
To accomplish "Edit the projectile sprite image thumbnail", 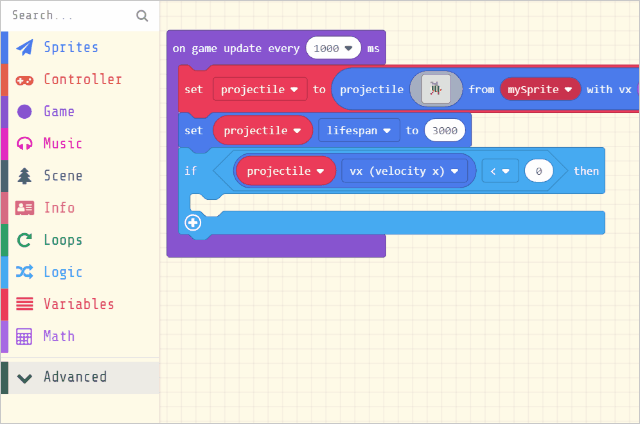I will 436,89.
